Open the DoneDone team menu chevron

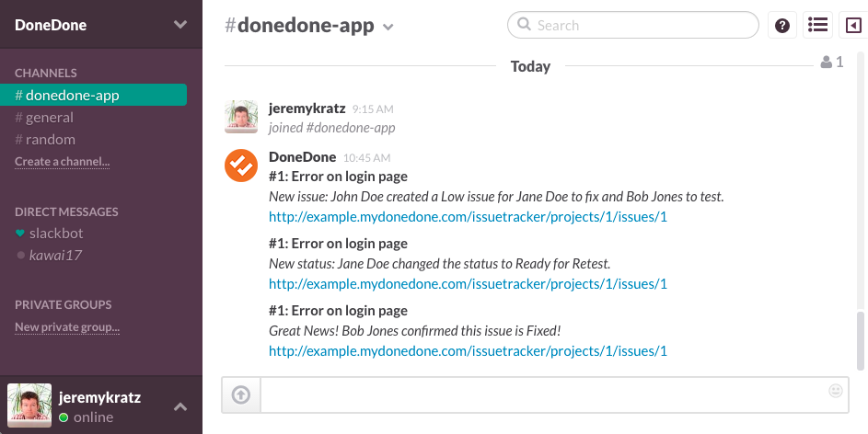pyautogui.click(x=179, y=24)
